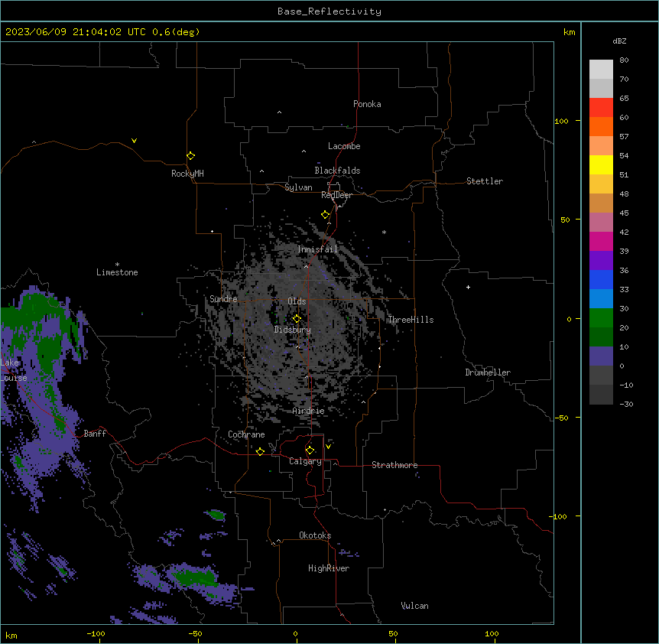
Task: Click the dBZ legend heading
Action: pos(619,41)
